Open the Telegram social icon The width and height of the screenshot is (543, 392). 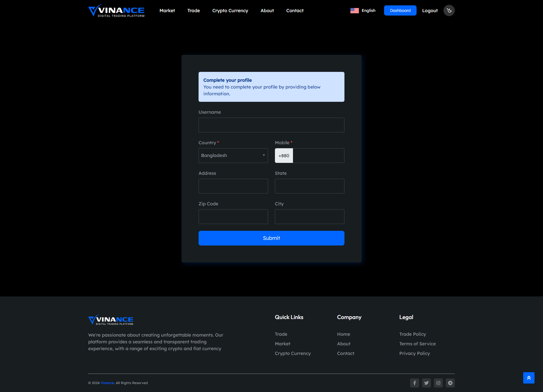point(450,383)
